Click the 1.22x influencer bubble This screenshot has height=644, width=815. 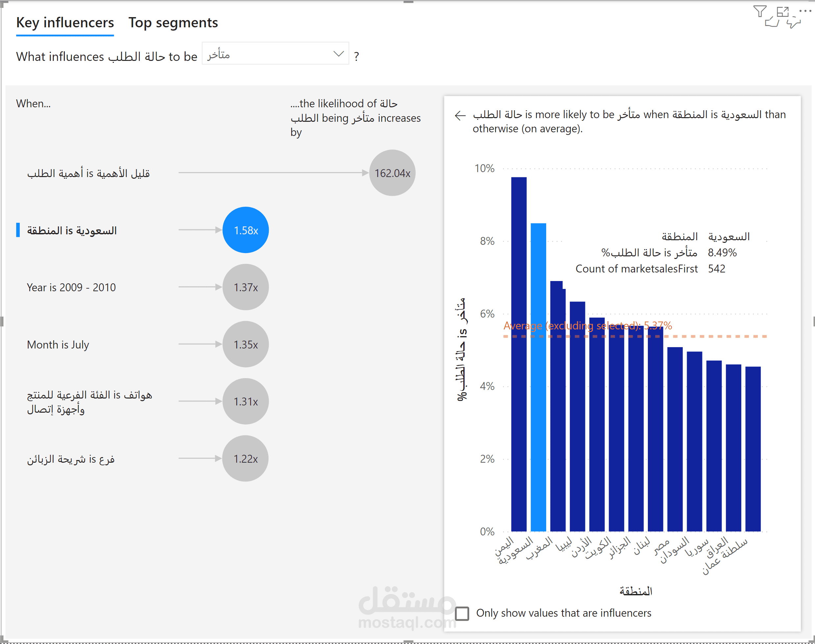[x=245, y=458]
